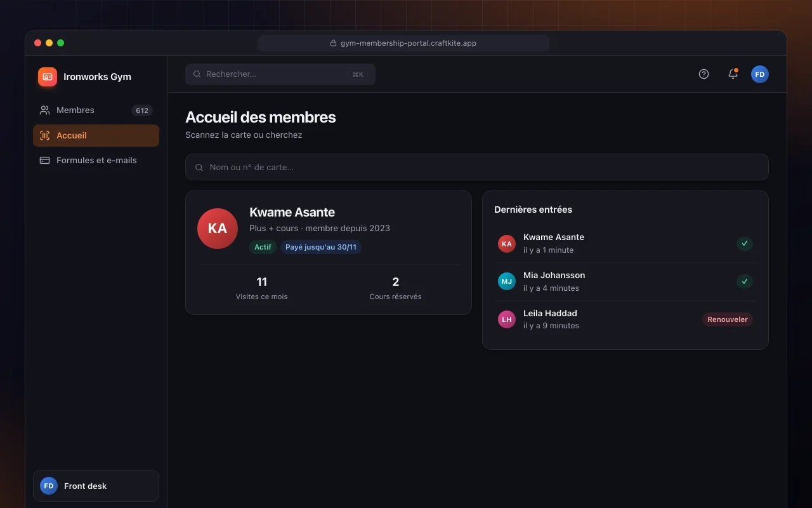Click Kwame Asante's large KA avatar
The width and height of the screenshot is (812, 508).
(x=218, y=229)
